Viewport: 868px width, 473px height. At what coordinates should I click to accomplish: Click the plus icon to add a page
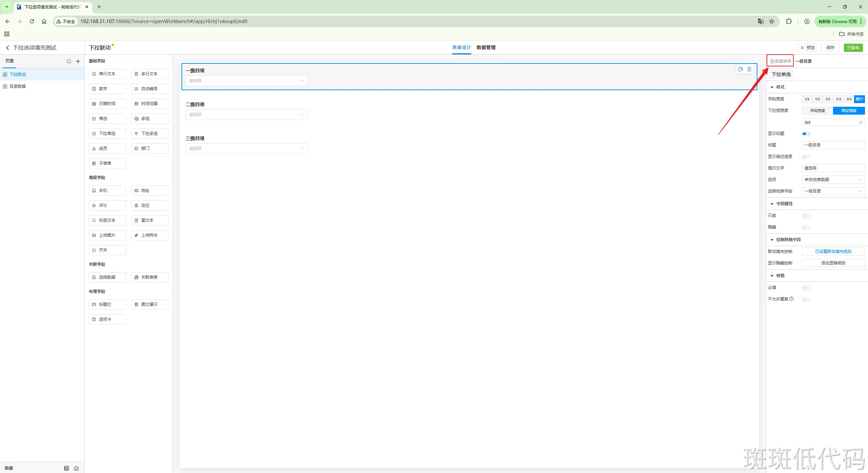78,61
